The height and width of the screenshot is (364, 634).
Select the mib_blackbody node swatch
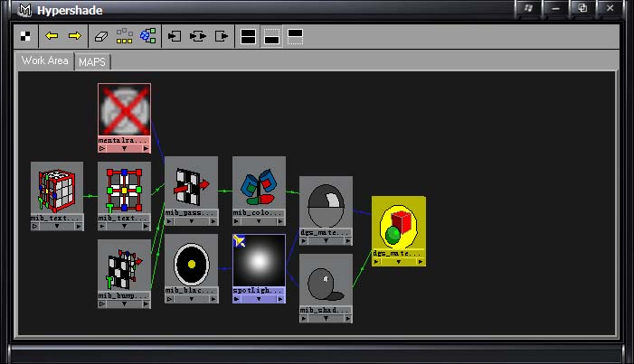191,263
